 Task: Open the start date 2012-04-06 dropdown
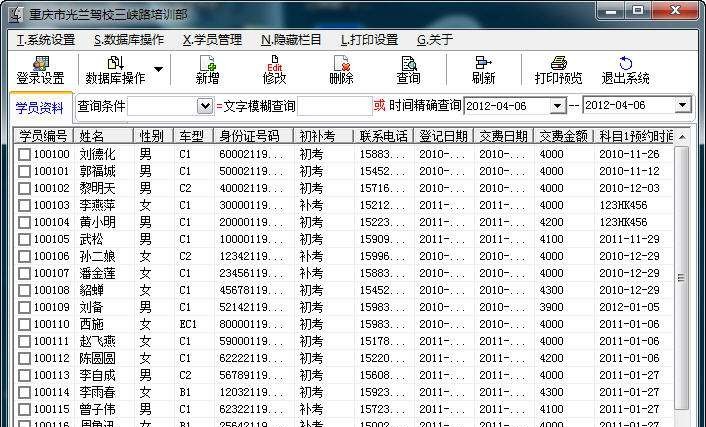pyautogui.click(x=557, y=106)
